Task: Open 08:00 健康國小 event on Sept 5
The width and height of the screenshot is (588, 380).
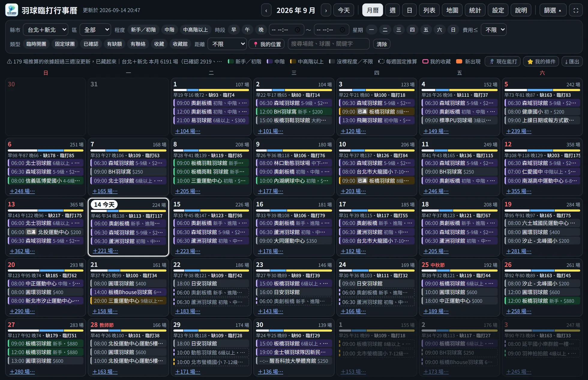Action: tap(542, 111)
